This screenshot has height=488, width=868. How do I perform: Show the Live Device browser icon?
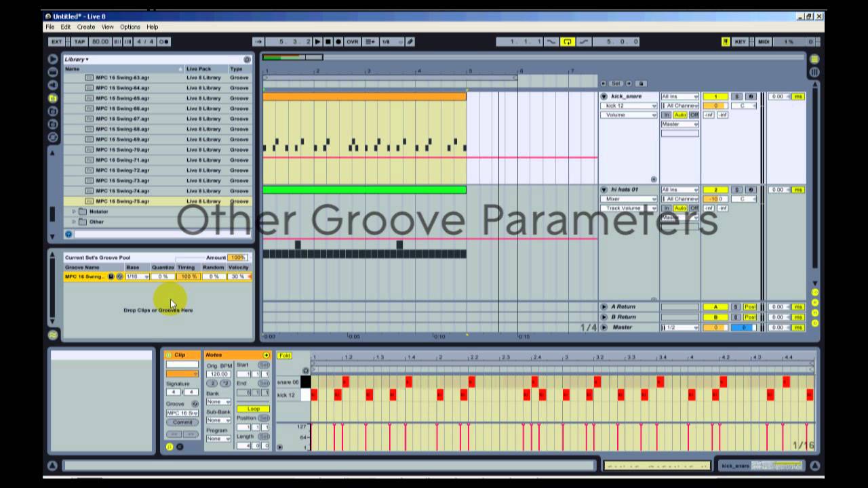click(53, 60)
